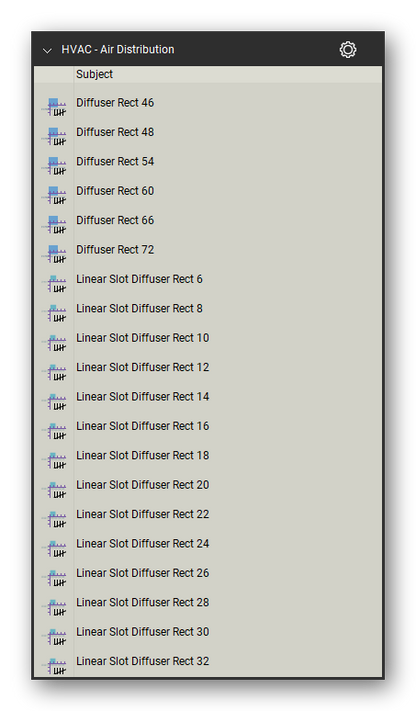Pick the Diffuser Rect 66 icon
The width and height of the screenshot is (416, 711).
point(54,225)
